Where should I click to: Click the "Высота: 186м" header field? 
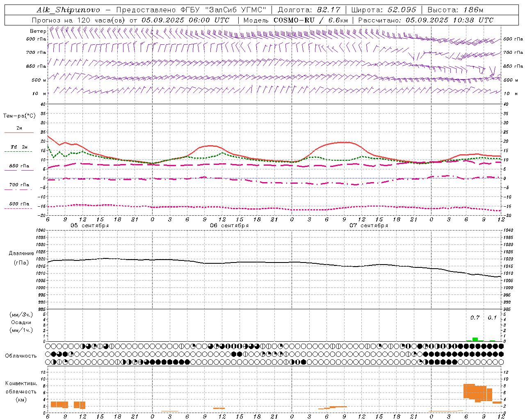pyautogui.click(x=455, y=10)
